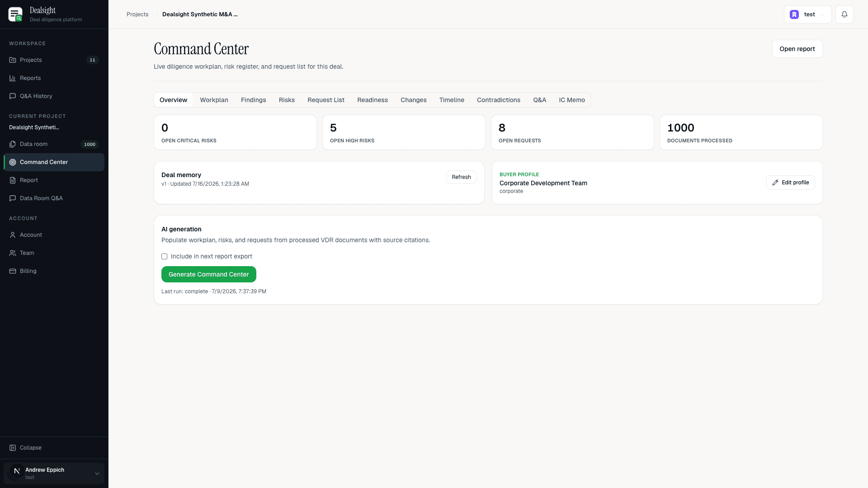
Task: View the Contradictions tab
Action: 499,100
